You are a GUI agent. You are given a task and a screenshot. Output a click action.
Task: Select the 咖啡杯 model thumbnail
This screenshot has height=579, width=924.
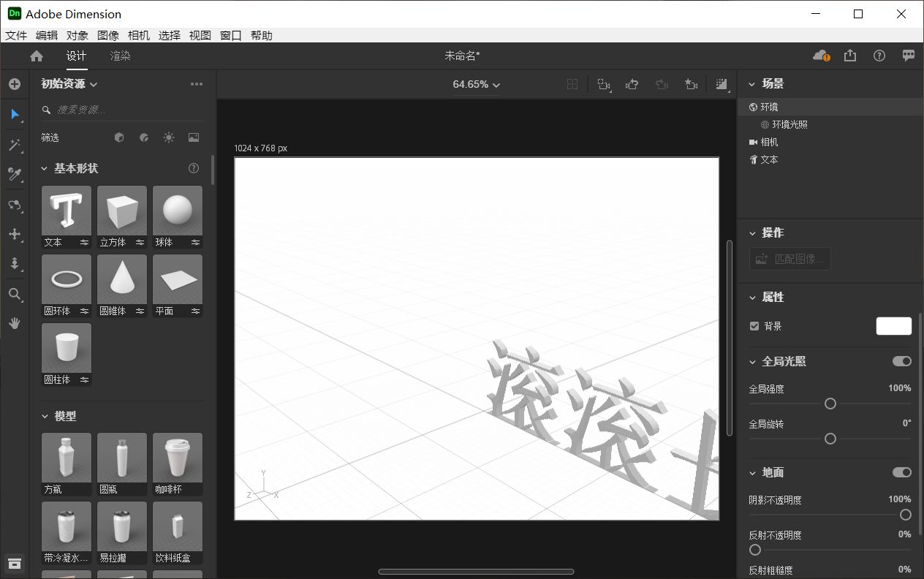(178, 464)
